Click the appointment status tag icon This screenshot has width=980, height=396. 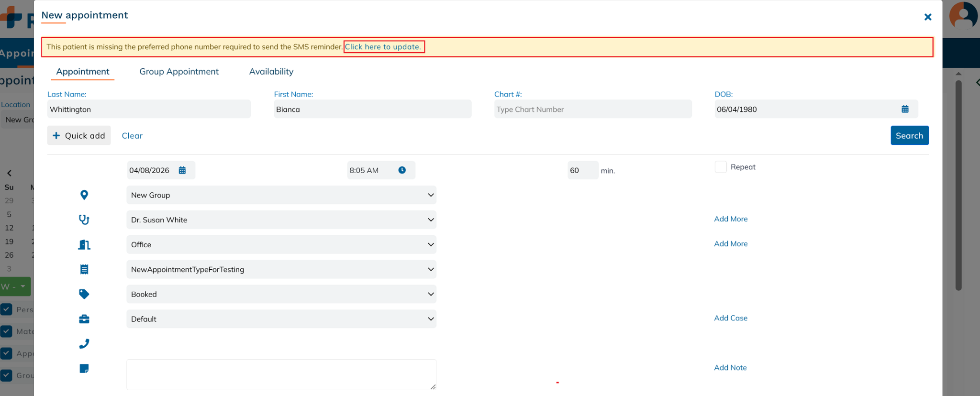pos(84,294)
